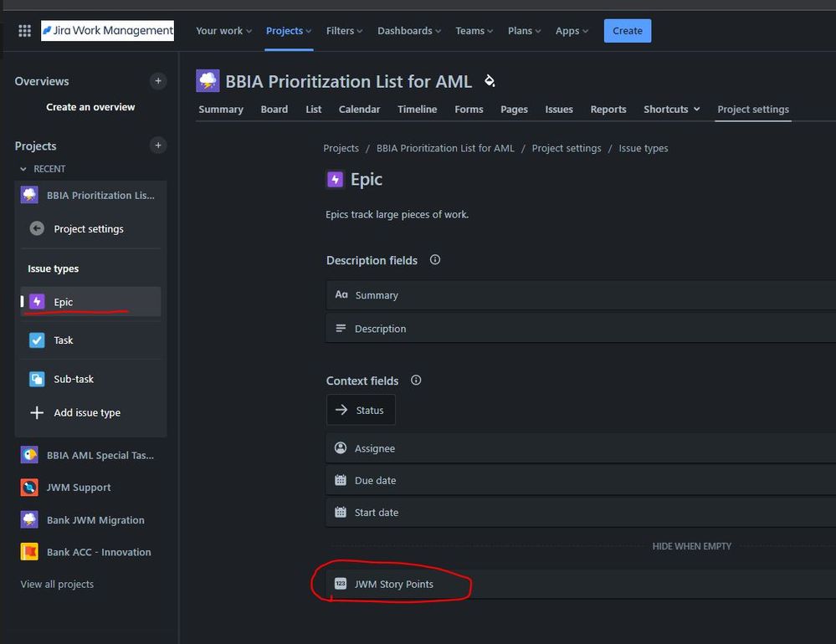Image resolution: width=836 pixels, height=644 pixels.
Task: Switch to the List tab
Action: [314, 110]
